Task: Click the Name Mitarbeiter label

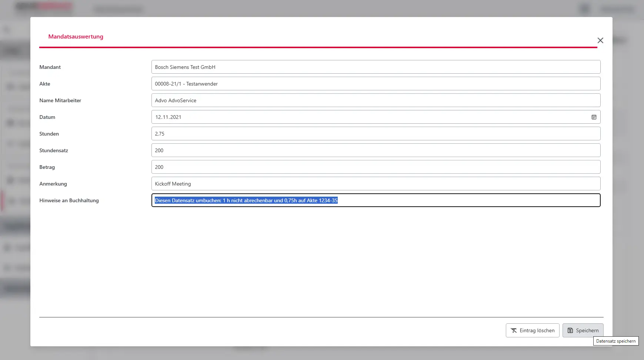Action: point(60,100)
